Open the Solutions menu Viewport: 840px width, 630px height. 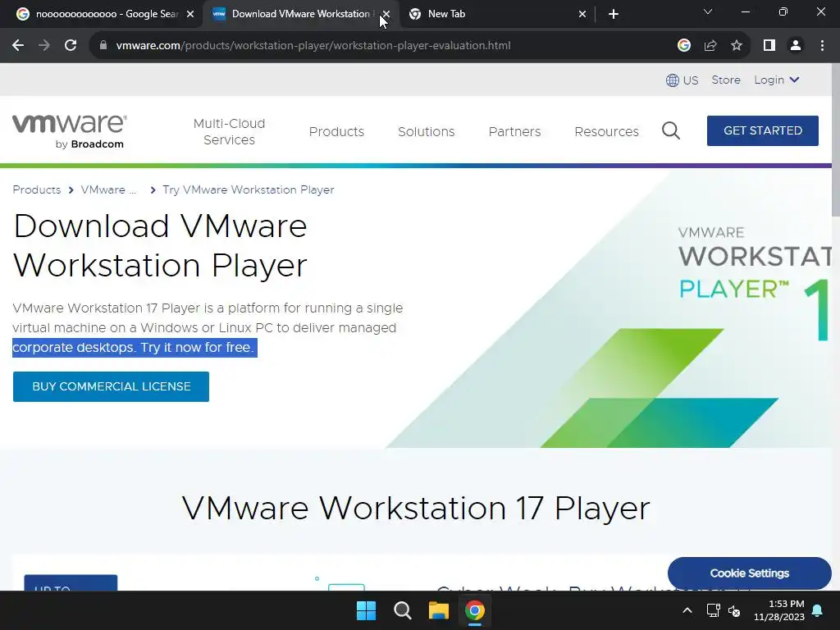(x=426, y=131)
